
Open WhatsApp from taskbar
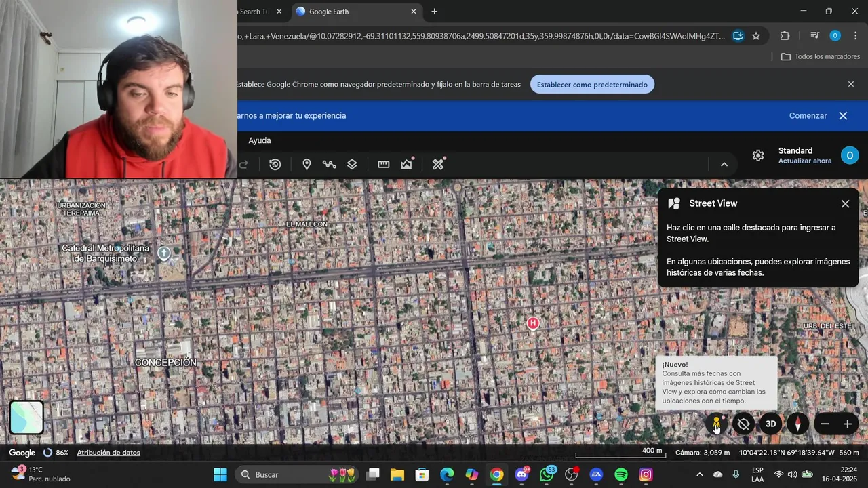coord(547,474)
